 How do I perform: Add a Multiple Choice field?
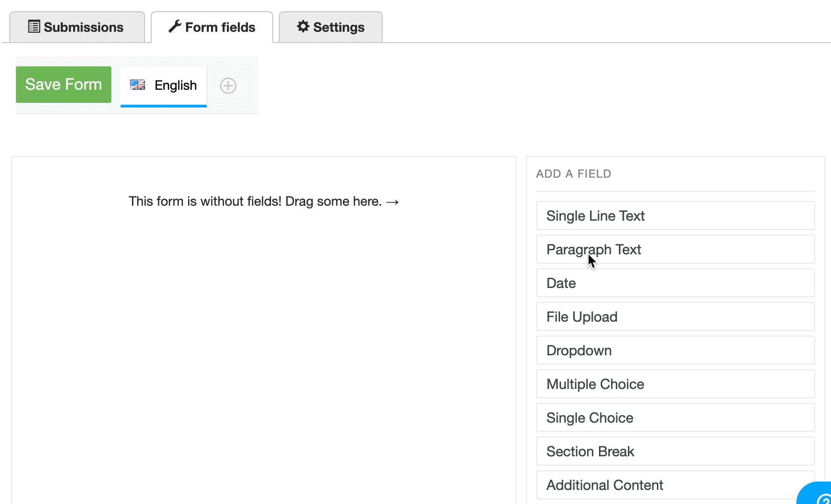click(675, 384)
